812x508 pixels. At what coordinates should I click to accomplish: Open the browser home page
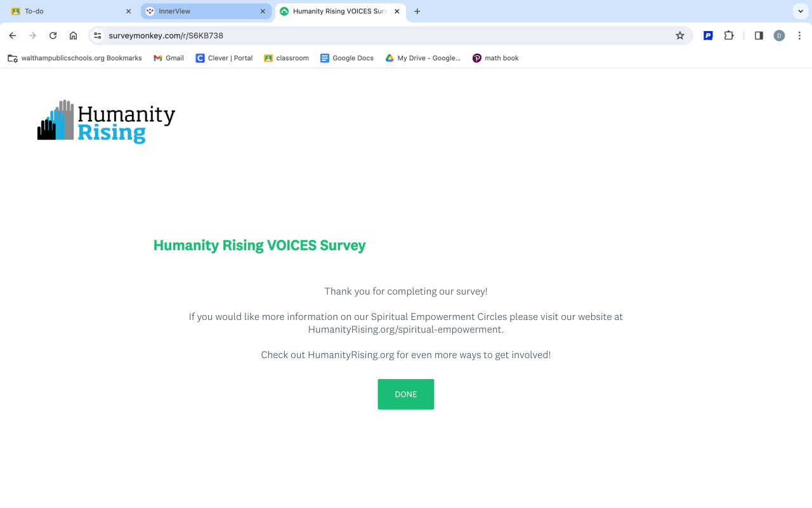tap(74, 36)
